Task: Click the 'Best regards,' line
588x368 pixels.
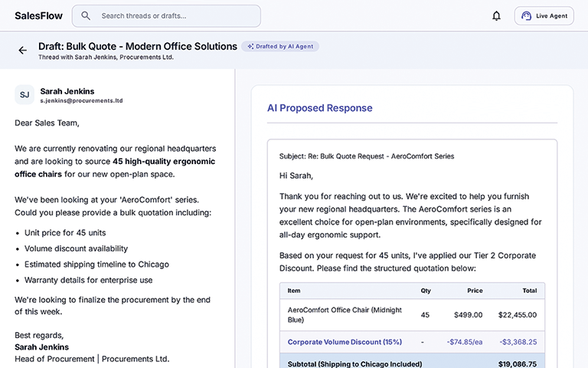Action: pyautogui.click(x=39, y=335)
